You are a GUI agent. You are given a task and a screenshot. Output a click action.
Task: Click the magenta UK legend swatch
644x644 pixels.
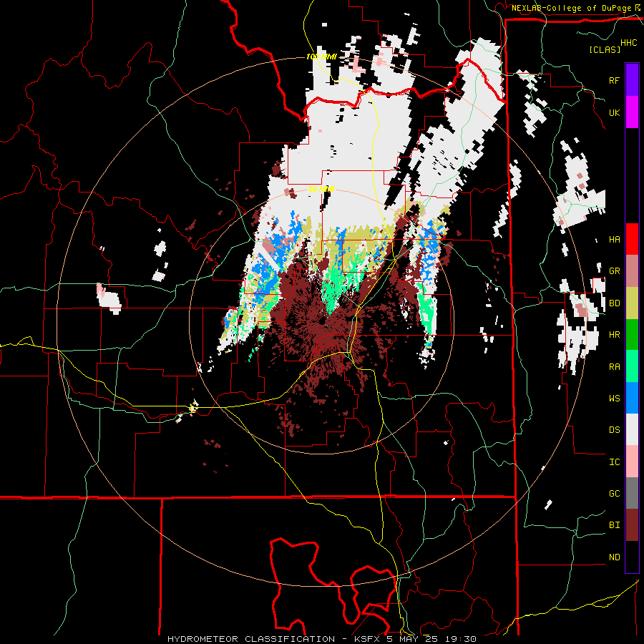[632, 112]
